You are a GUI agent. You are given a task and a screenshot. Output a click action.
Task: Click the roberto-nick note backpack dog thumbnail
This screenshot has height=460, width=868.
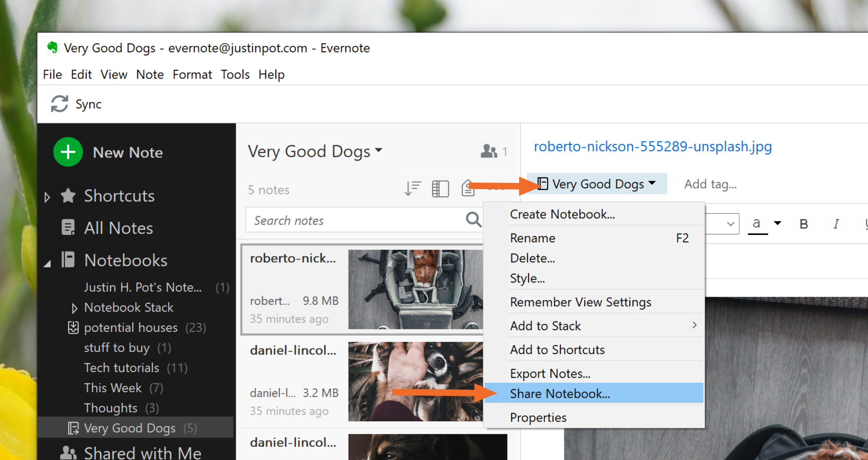[x=415, y=289]
